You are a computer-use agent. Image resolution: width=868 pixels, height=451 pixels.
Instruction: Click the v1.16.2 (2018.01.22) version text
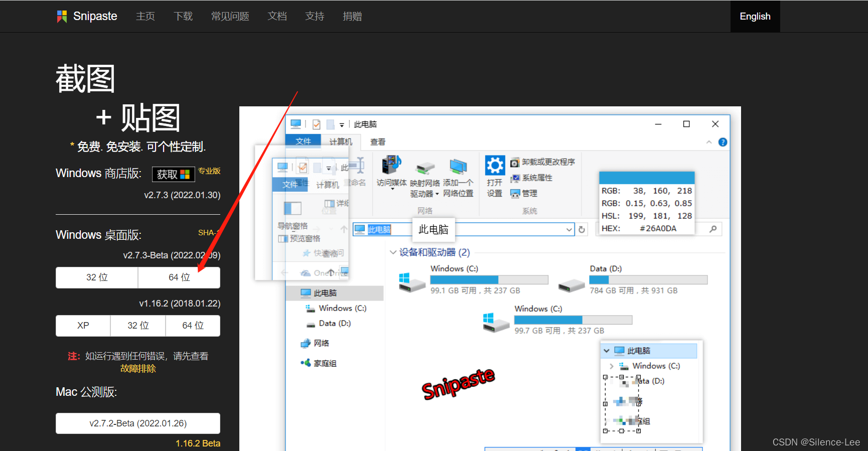click(x=180, y=304)
